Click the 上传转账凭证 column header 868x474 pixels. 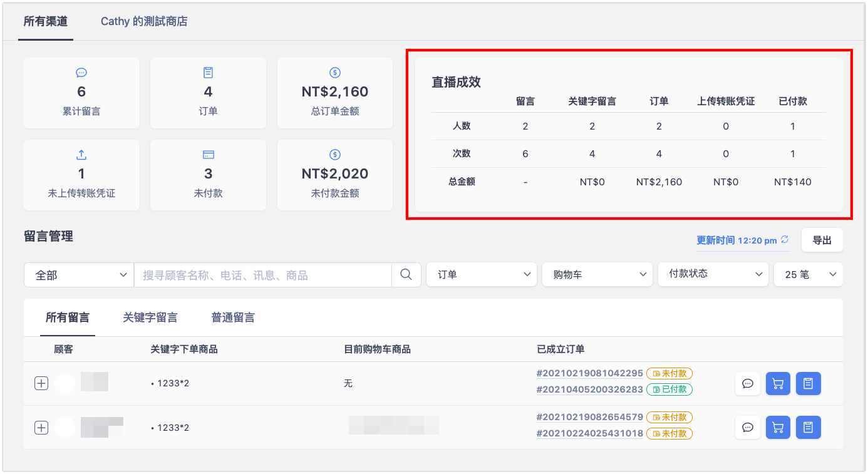click(x=726, y=101)
